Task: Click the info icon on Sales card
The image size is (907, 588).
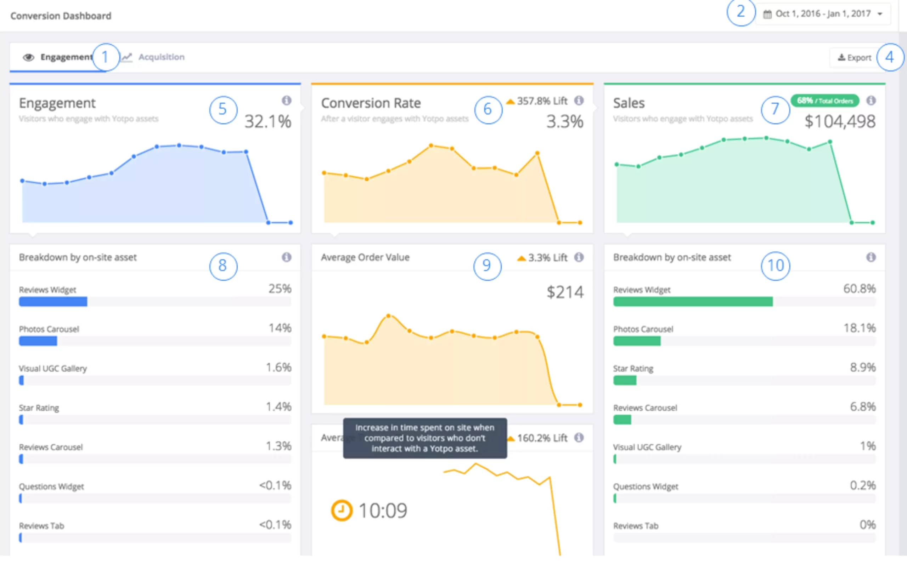Action: click(871, 101)
